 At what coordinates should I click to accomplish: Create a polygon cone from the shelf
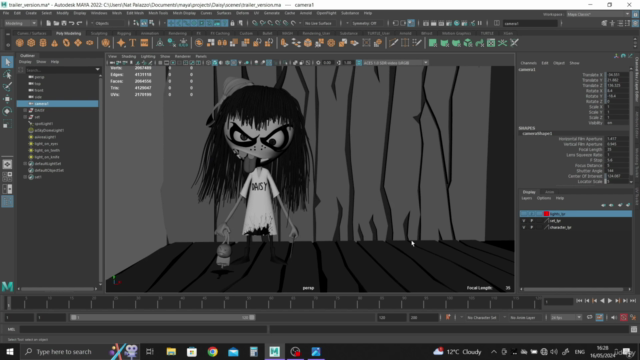tap(54, 43)
